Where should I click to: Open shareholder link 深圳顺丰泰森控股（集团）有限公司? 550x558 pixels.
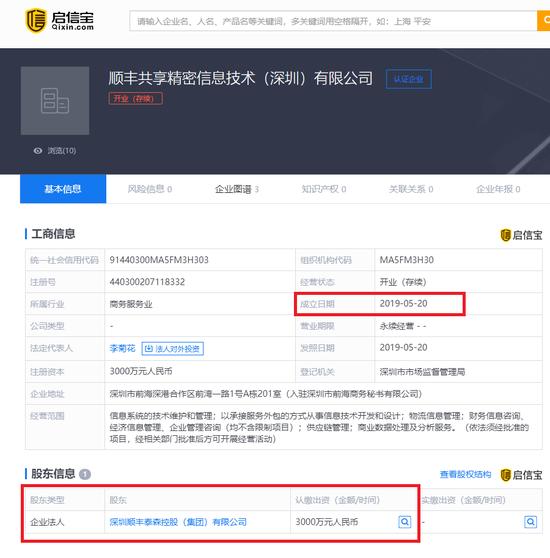pyautogui.click(x=178, y=522)
